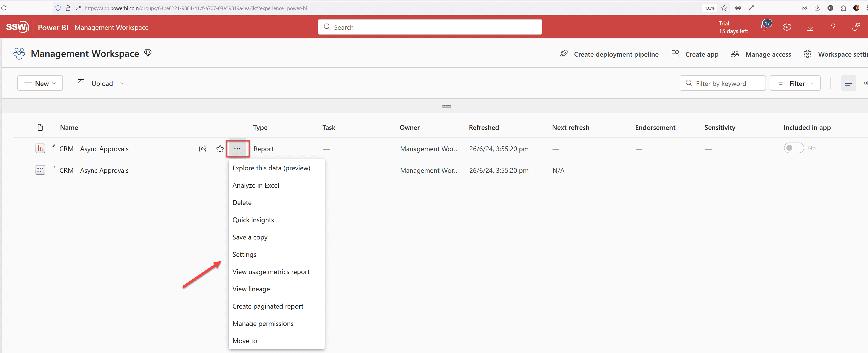Bookmark this page with star icon

pyautogui.click(x=724, y=8)
